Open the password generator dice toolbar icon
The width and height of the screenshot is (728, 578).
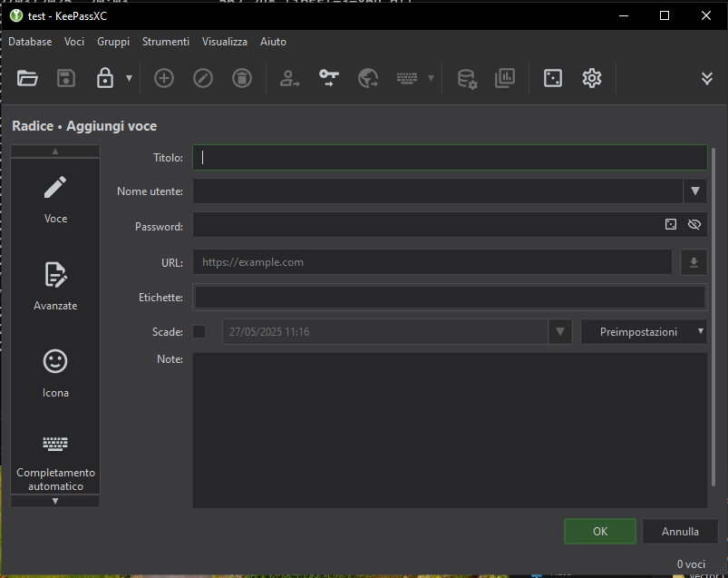tap(552, 78)
